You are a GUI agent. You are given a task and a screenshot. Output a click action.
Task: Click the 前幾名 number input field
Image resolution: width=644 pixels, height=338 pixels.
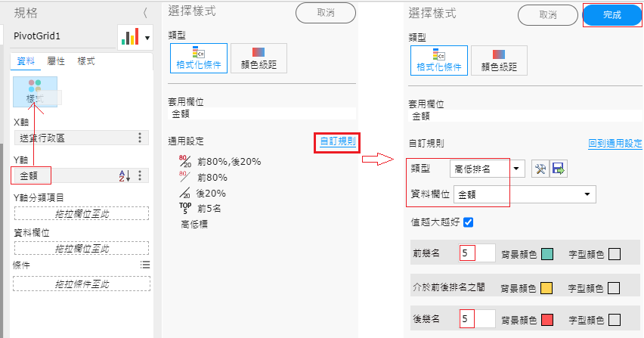click(477, 253)
